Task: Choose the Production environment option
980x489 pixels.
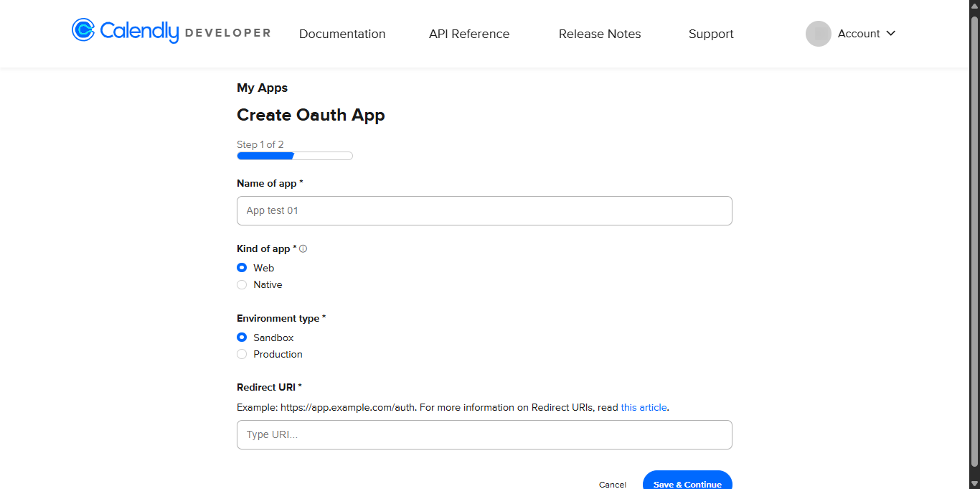Action: 242,355
